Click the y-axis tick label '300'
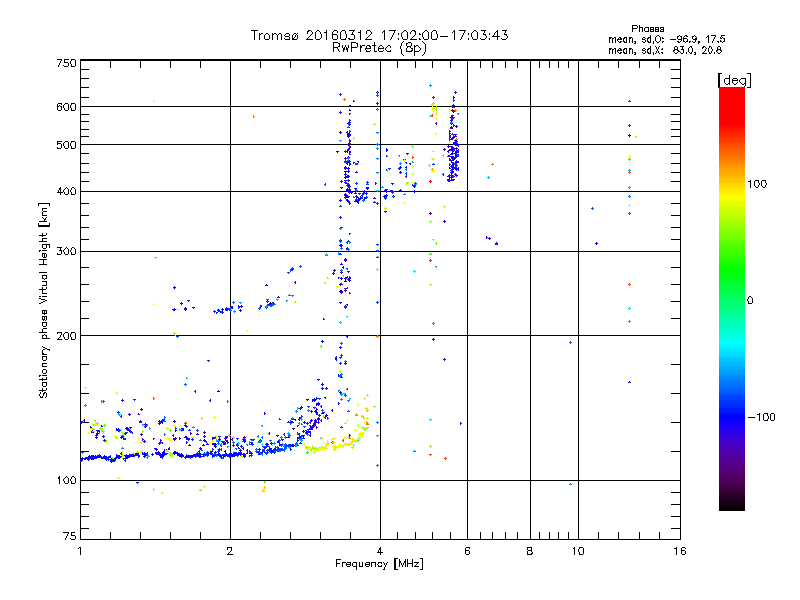The height and width of the screenshot is (600, 800). click(x=66, y=252)
